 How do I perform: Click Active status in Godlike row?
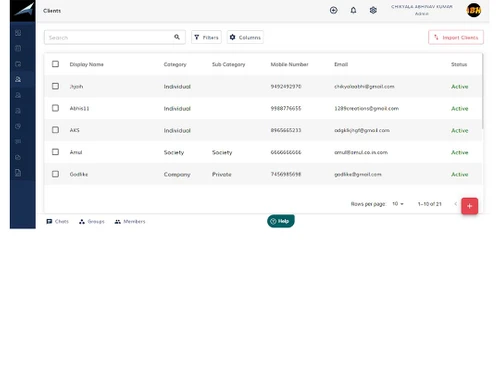[460, 174]
